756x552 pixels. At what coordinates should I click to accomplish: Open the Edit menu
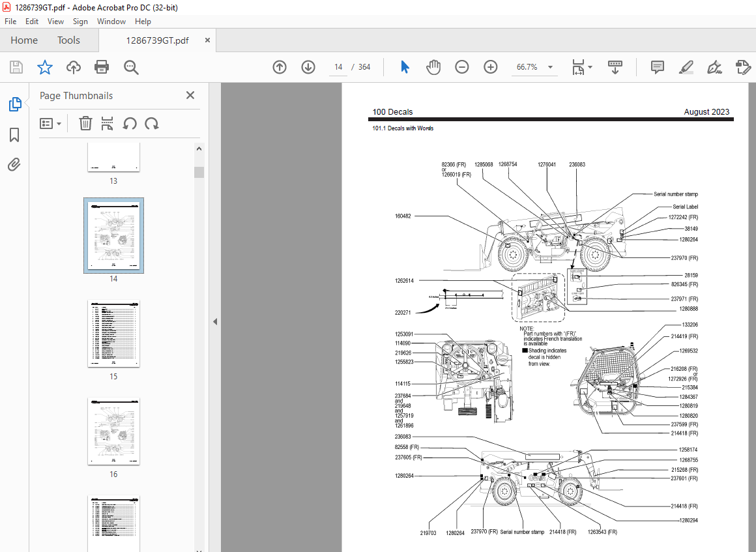tap(32, 22)
